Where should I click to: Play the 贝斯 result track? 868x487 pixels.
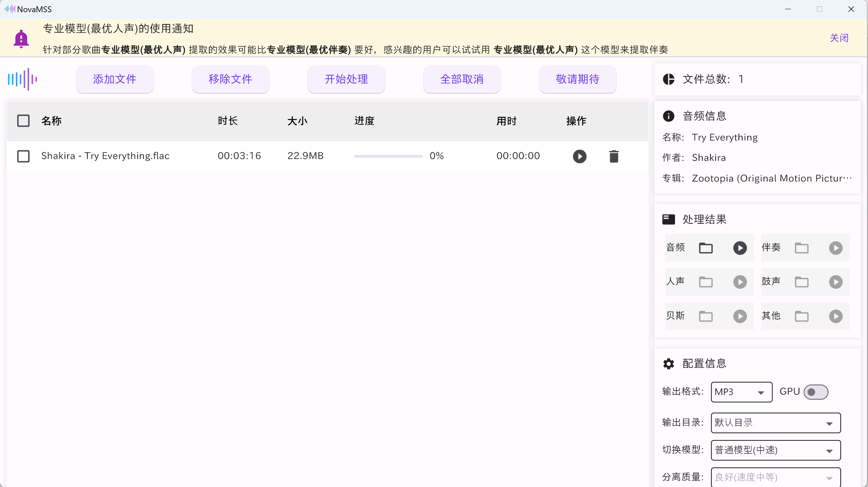[x=740, y=316]
